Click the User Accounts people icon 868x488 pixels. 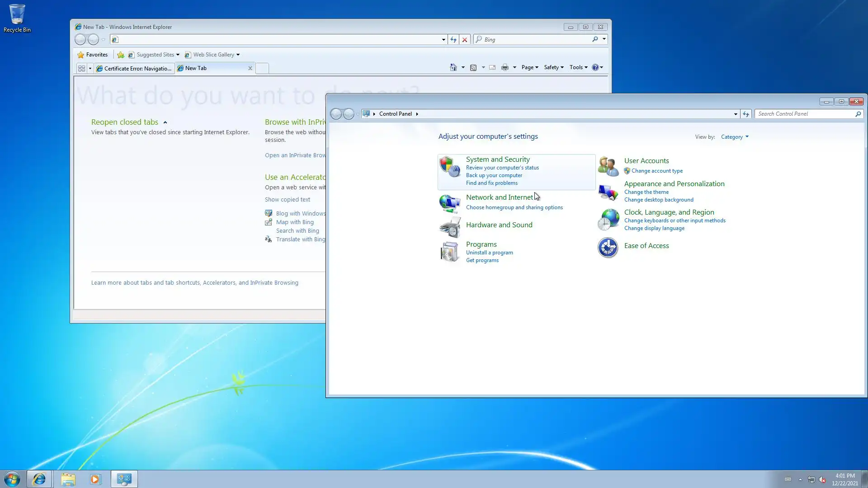[608, 166]
